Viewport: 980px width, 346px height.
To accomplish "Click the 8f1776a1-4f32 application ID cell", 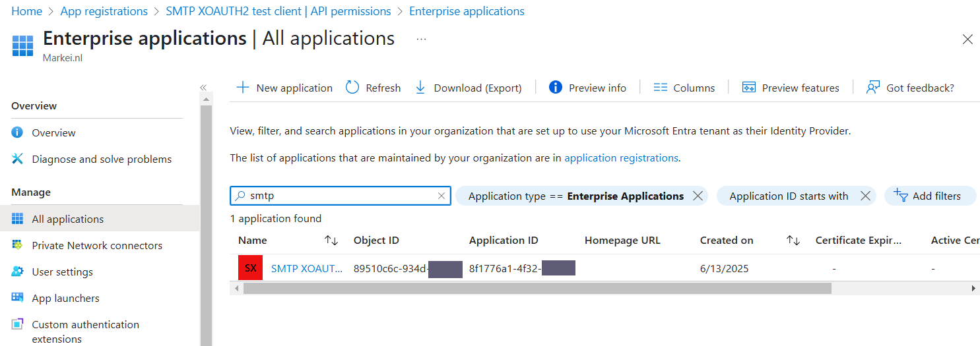I will coord(523,269).
